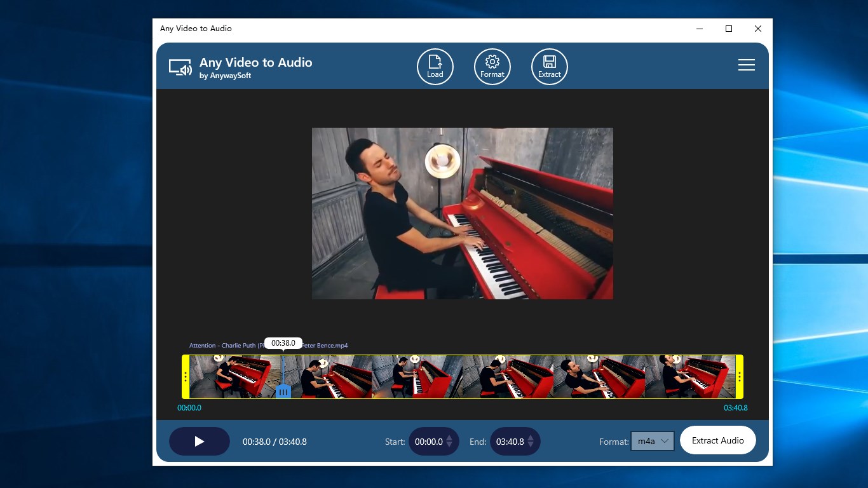The height and width of the screenshot is (488, 868).
Task: Click the right yellow trim handle
Action: [x=740, y=376]
